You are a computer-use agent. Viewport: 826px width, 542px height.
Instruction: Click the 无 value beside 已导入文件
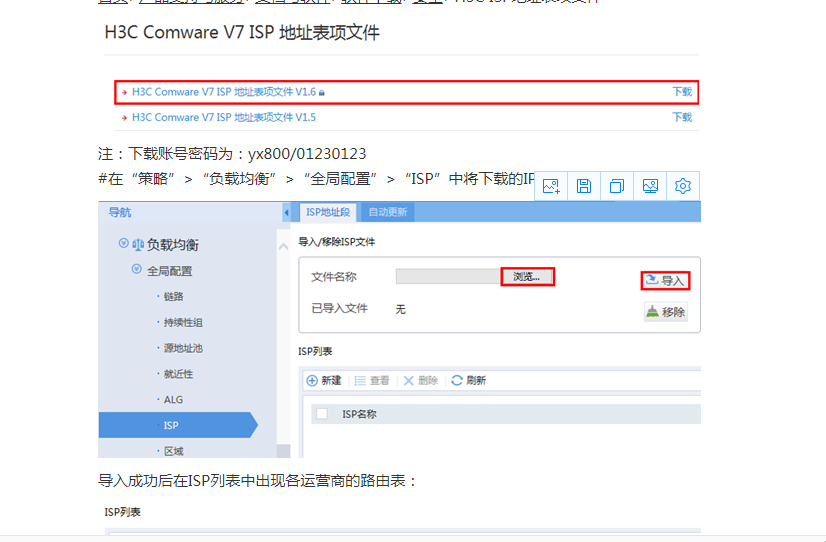tap(401, 309)
